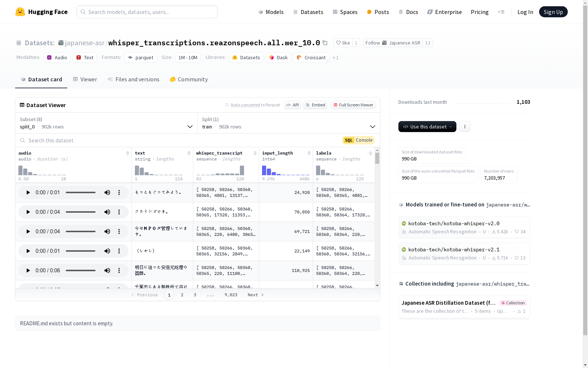Open the Use this dataset dropdown
This screenshot has height=368, width=588.
point(427,127)
